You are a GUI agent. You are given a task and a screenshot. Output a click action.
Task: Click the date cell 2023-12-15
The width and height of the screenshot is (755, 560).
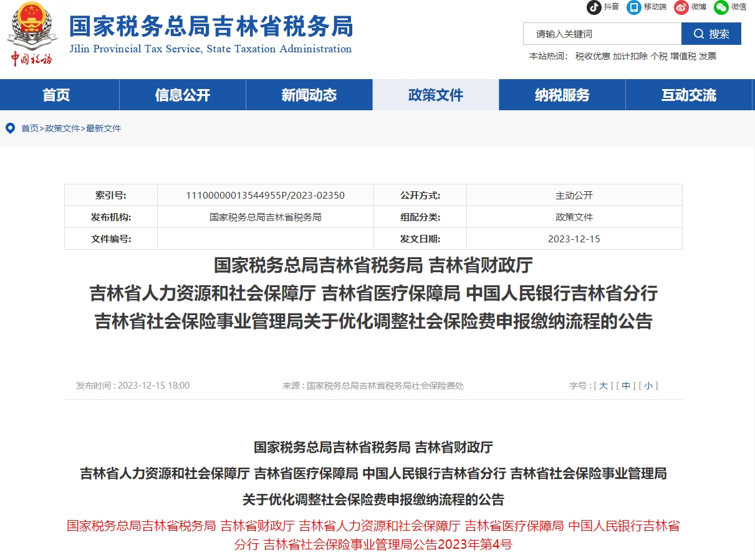(x=574, y=239)
